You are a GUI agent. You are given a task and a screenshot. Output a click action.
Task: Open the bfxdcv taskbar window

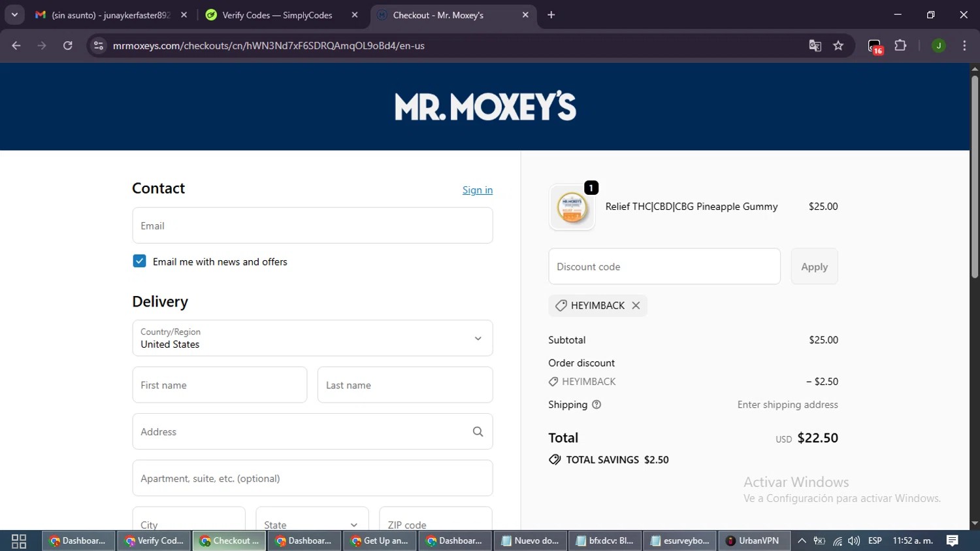tap(605, 541)
